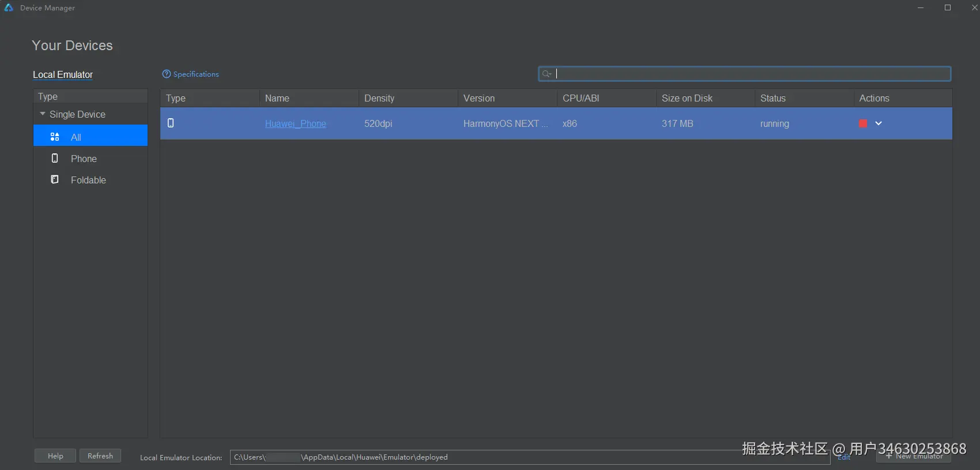
Task: Sort by the Status column header
Action: 804,98
